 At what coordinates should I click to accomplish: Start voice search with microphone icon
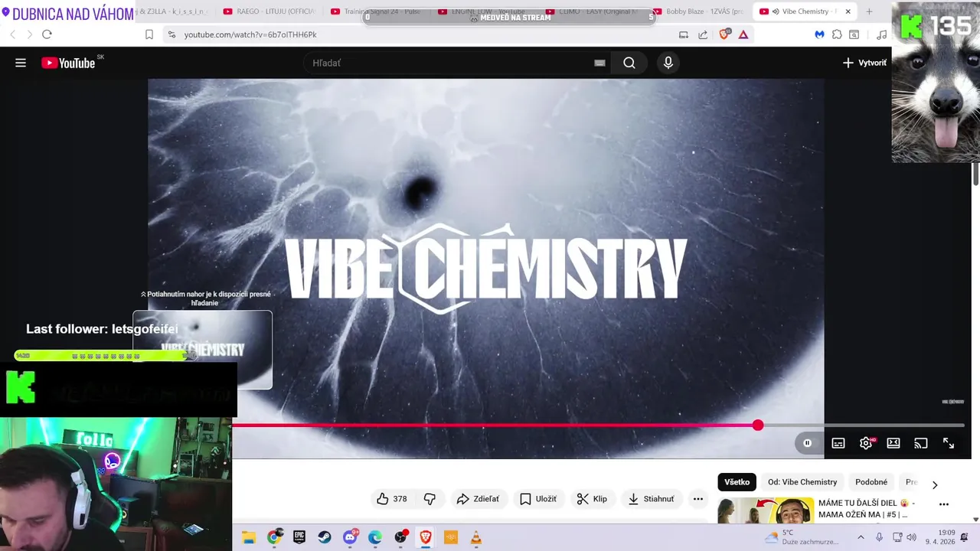[668, 63]
